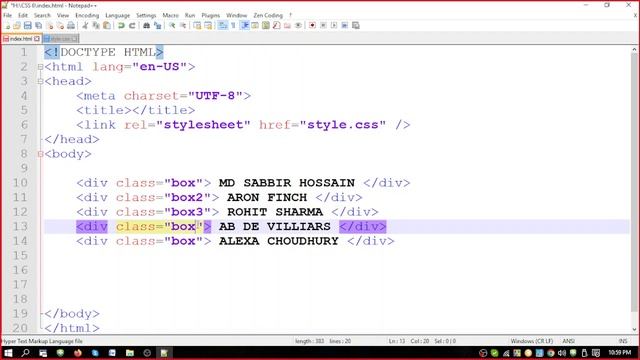Open the Search menu
The height and width of the screenshot is (360, 640).
(42, 15)
